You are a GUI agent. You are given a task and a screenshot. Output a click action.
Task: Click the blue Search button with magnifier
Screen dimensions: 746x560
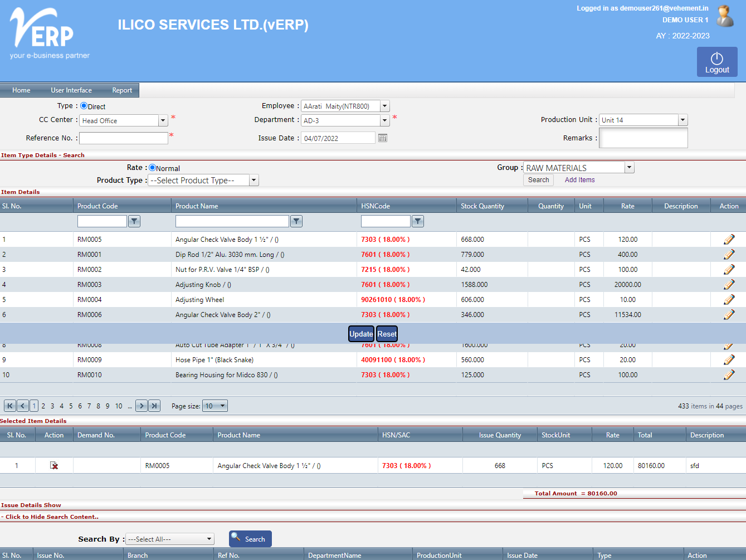coord(250,539)
